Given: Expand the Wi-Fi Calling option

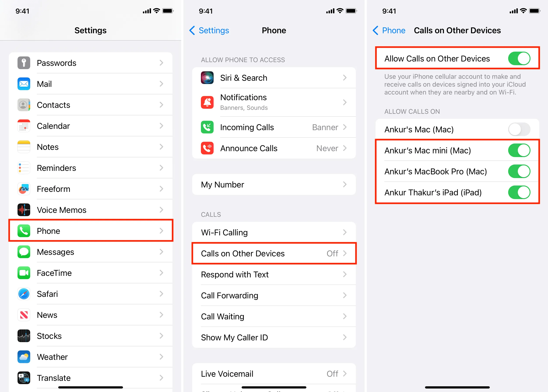Looking at the screenshot, I should (274, 232).
